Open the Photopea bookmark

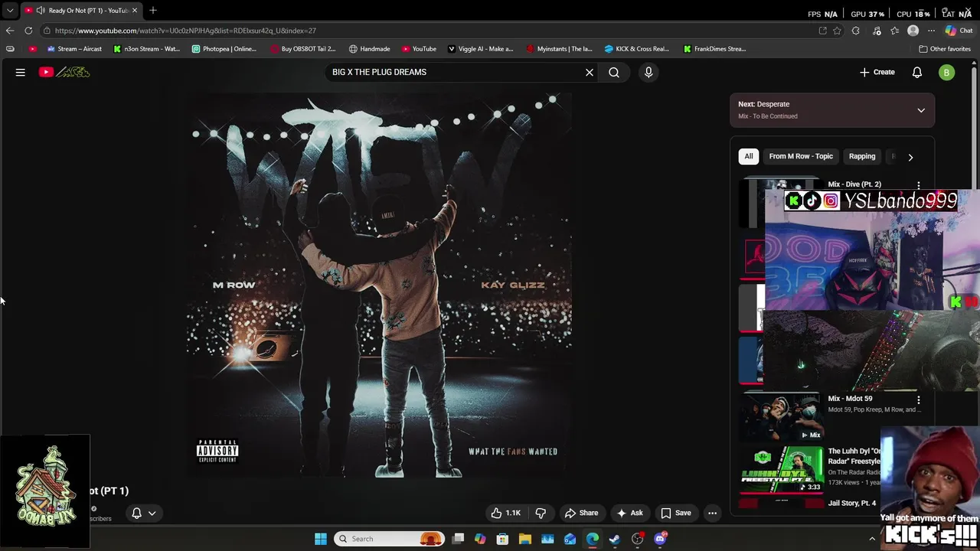224,49
